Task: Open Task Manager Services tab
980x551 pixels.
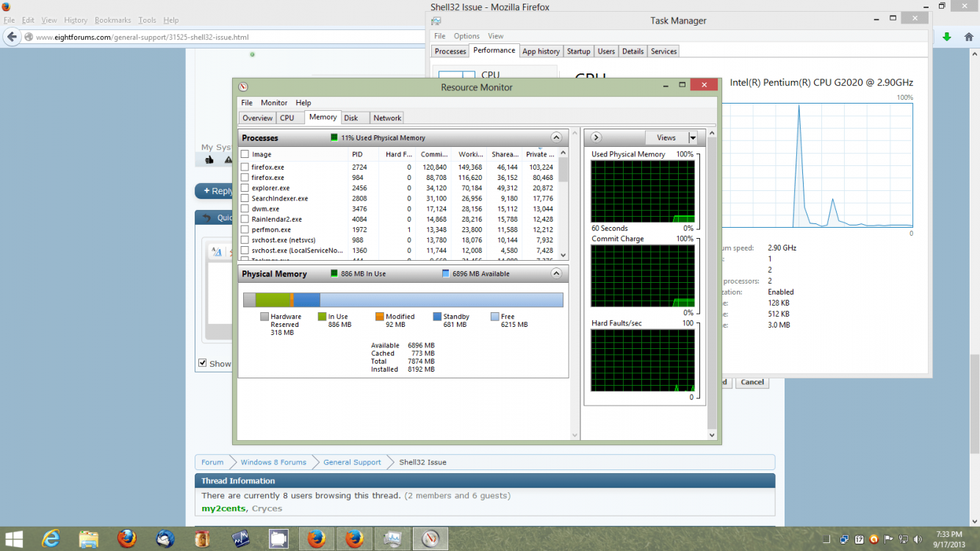Action: [664, 51]
